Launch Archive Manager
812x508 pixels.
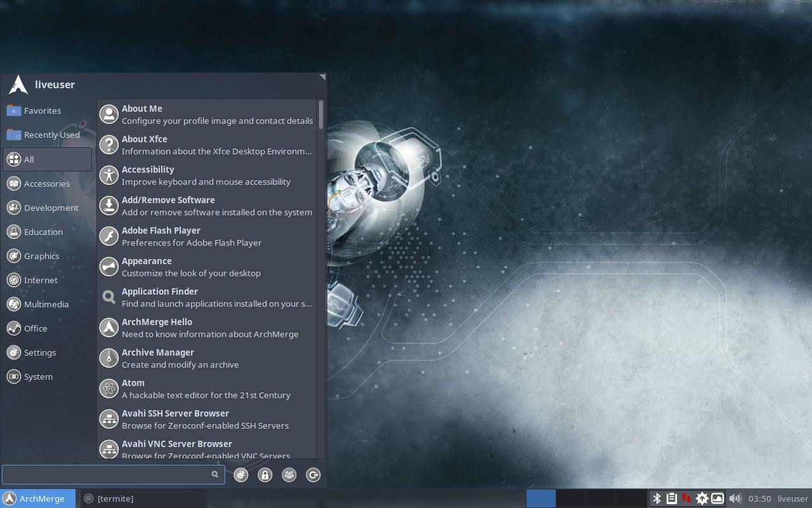pos(207,358)
